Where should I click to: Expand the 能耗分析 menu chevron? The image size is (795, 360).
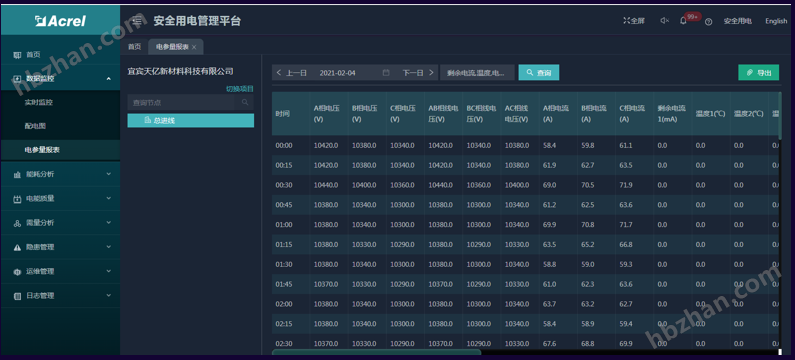(x=109, y=174)
